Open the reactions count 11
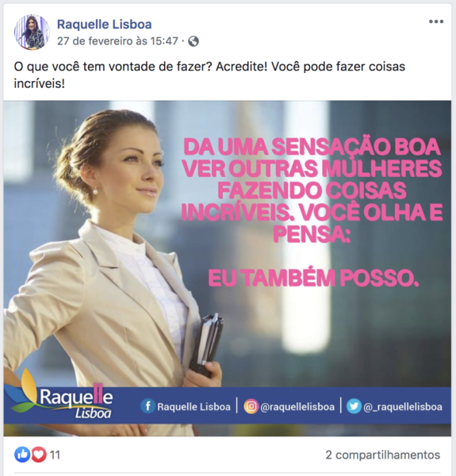The height and width of the screenshot is (476, 456). (55, 455)
